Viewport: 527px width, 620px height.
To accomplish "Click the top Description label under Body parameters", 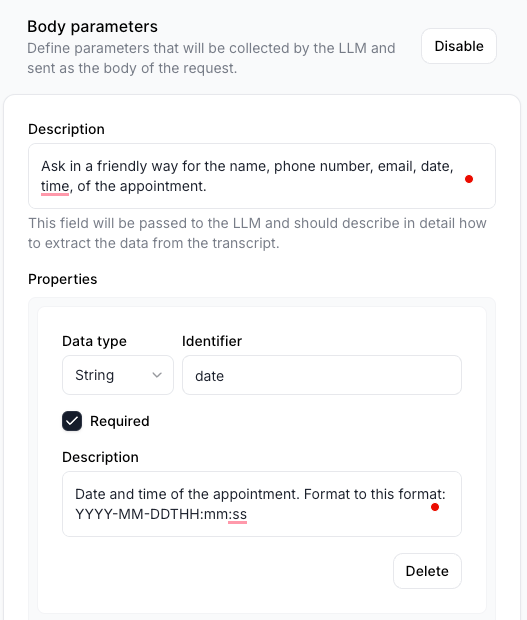I will 66,129.
